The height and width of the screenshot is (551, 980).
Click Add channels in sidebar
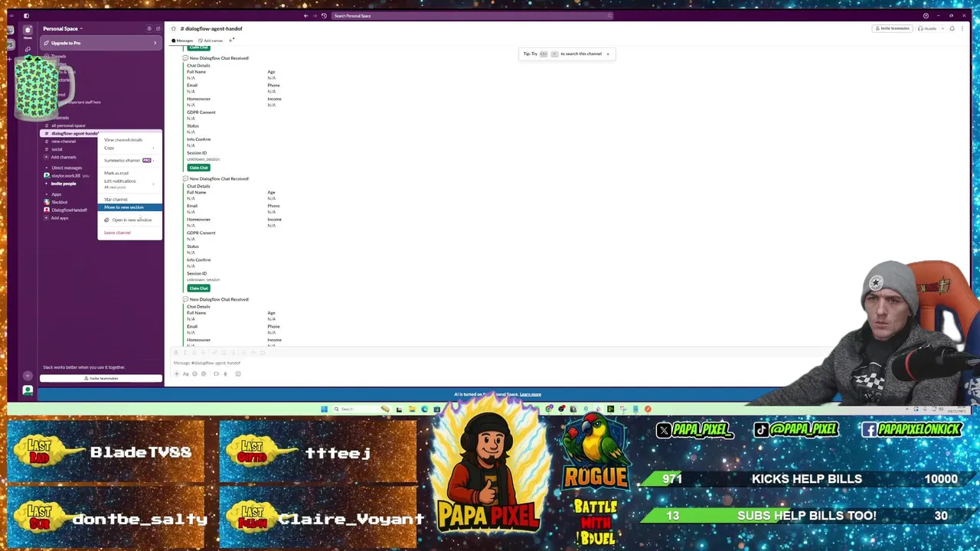point(64,157)
